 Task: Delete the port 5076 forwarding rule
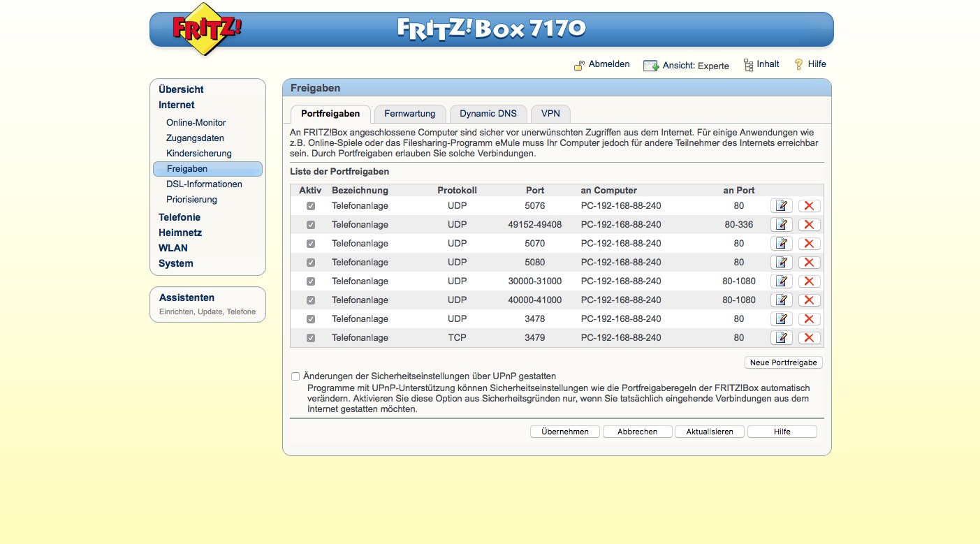[809, 206]
